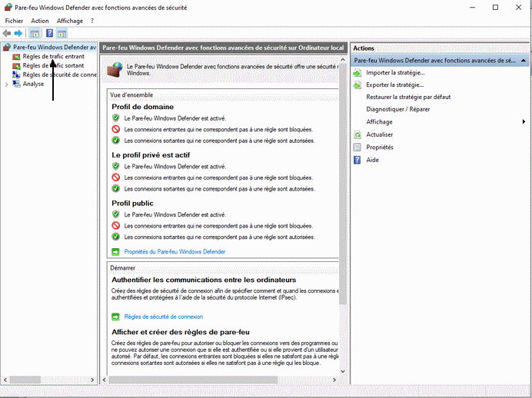Click the Forward arrow toolbar icon
This screenshot has height=398, width=532.
(18, 33)
